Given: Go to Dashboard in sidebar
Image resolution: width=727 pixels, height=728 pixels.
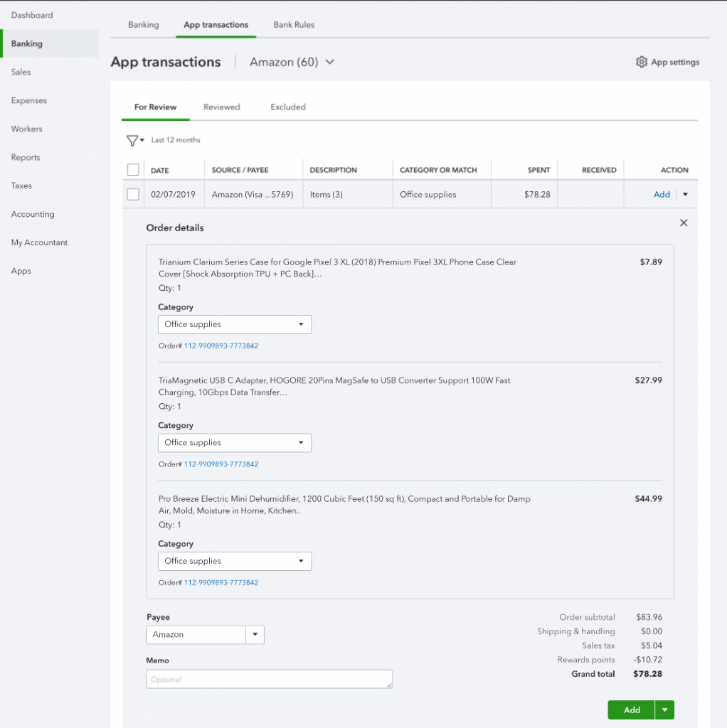Looking at the screenshot, I should (32, 16).
